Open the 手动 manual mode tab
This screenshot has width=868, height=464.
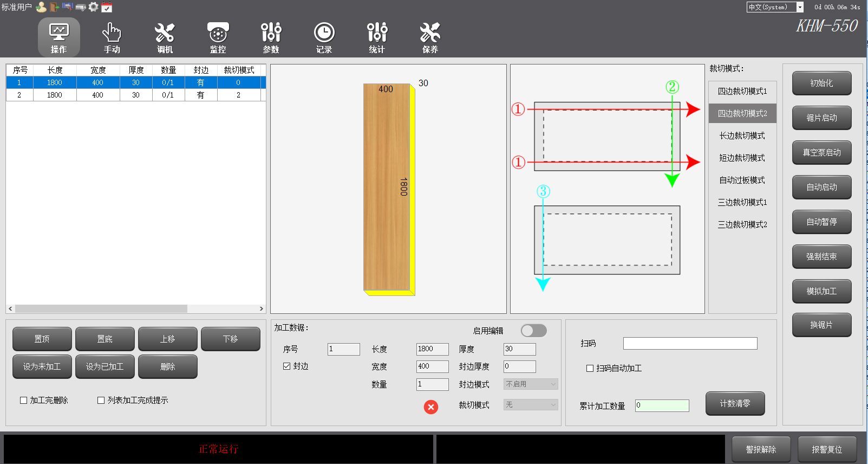[112, 37]
